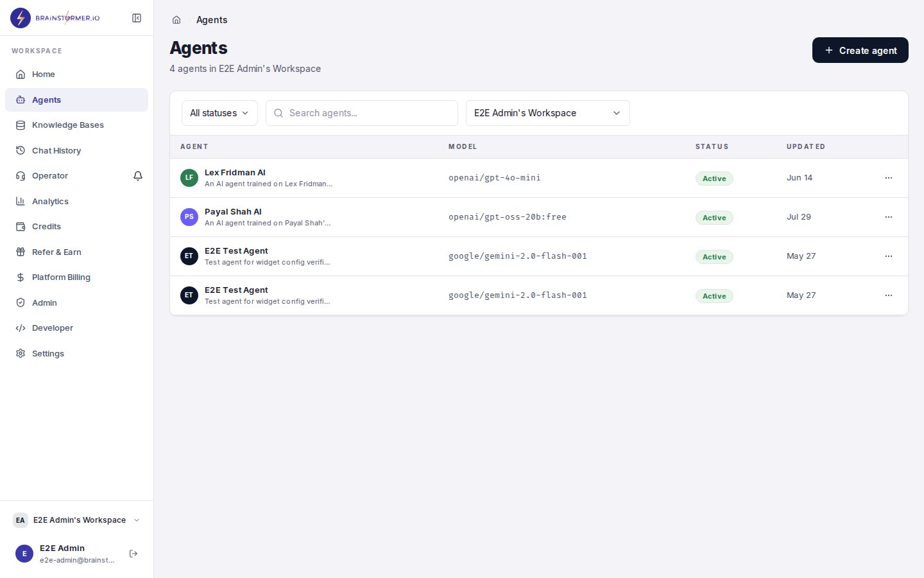
Task: Click the Agent column header
Action: [x=194, y=146]
